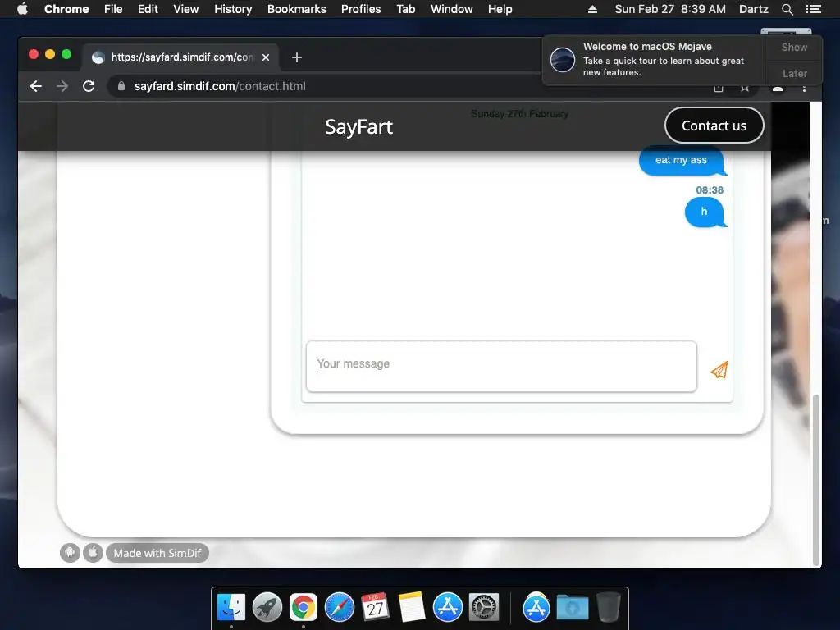Open Google Chrome from the Dock
This screenshot has width=840, height=630.
tap(304, 607)
